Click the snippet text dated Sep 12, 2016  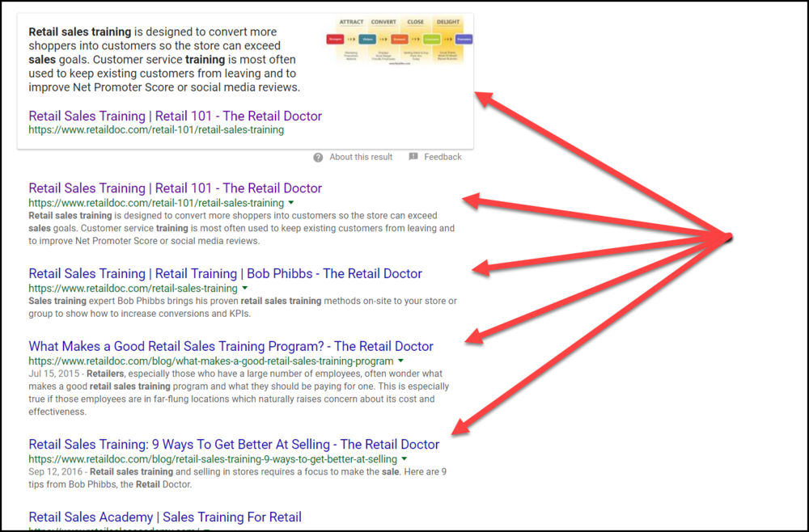pos(238,478)
